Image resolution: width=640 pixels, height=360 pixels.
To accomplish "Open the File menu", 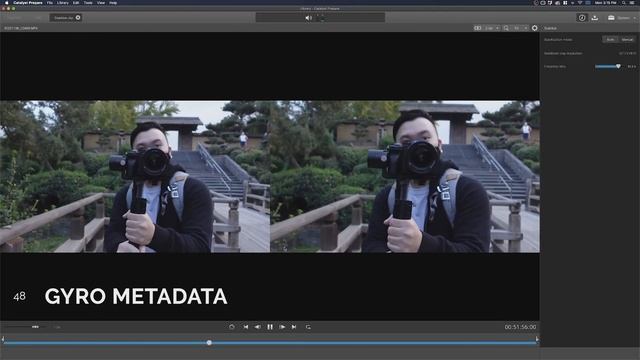I will click(49, 2).
